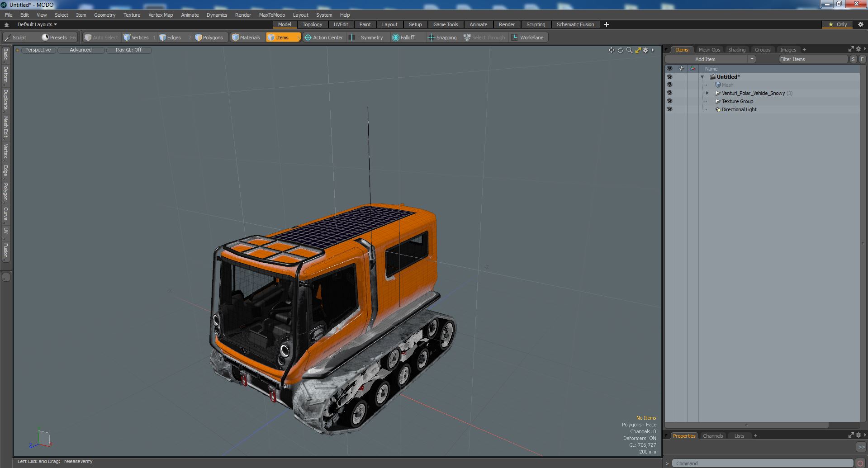Expand viewport more-options arrow
The width and height of the screenshot is (868, 468).
point(653,50)
